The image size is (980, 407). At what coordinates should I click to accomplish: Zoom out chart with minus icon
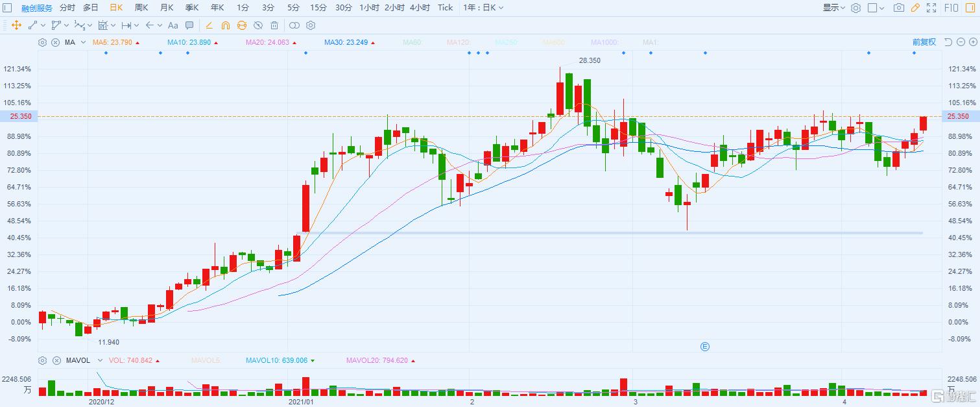[x=961, y=42]
